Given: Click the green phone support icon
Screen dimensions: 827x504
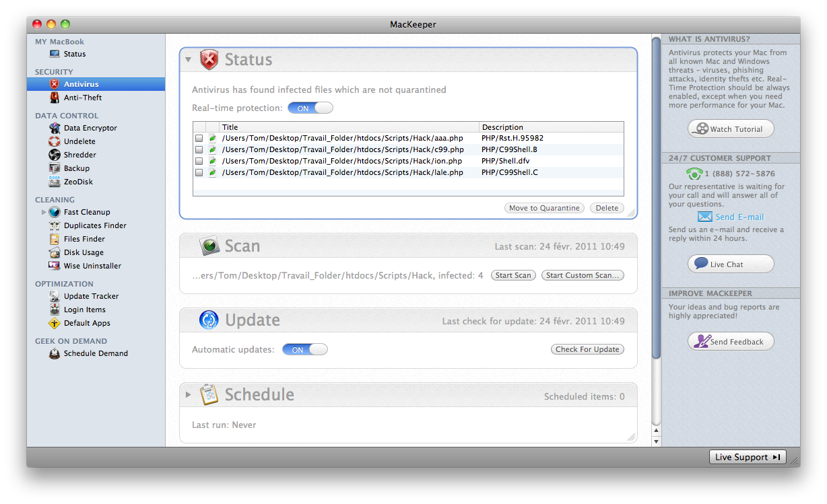Looking at the screenshot, I should 694,174.
